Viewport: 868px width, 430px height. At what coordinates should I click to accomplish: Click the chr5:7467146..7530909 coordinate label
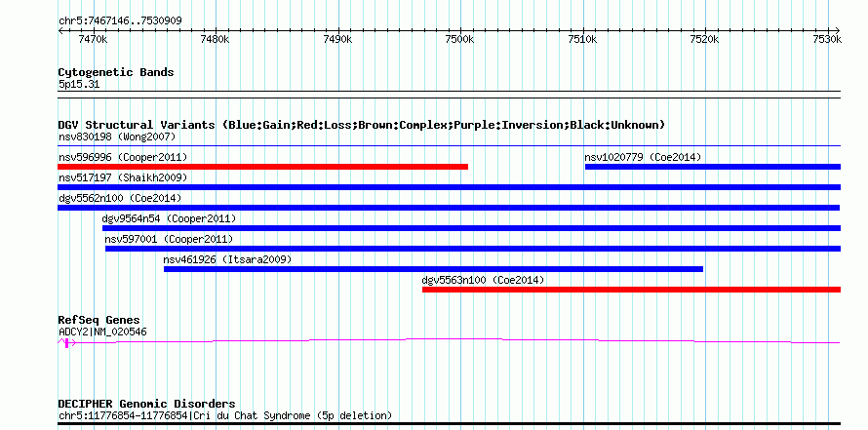pos(120,20)
